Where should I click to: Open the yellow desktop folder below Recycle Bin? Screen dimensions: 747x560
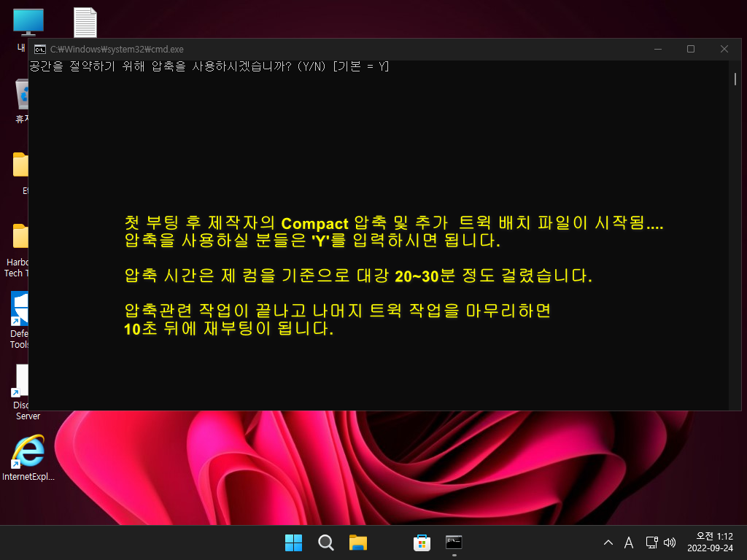coord(20,165)
